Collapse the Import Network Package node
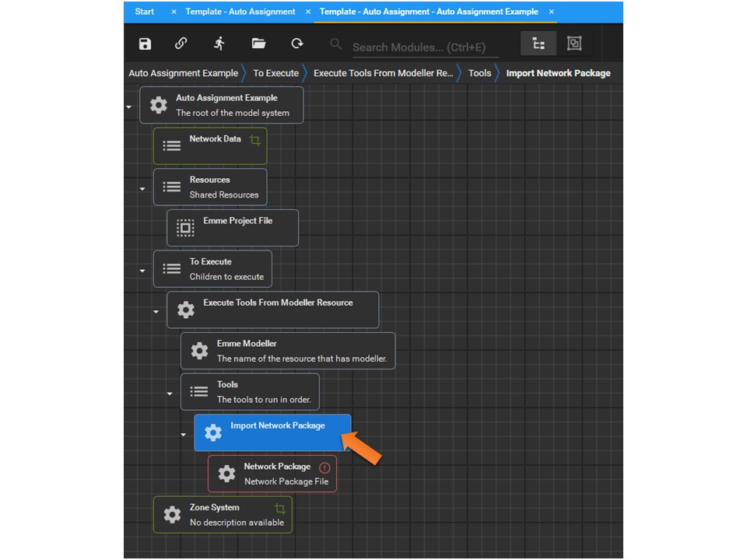Viewport: 747px width, 560px height. [183, 433]
